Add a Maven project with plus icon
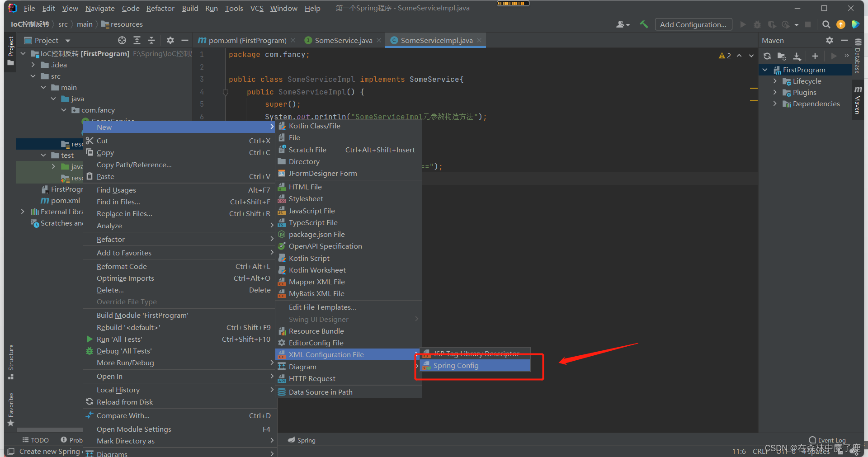 click(815, 56)
